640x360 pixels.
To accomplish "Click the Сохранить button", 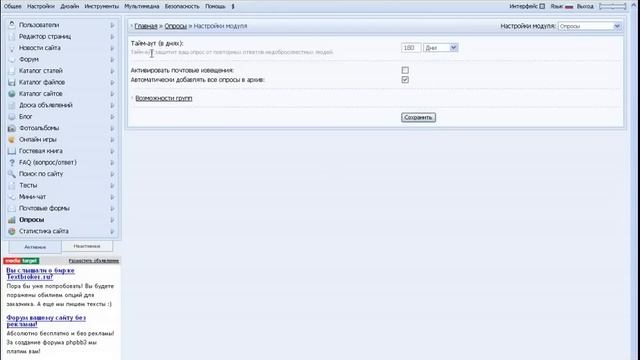I will coord(418,118).
